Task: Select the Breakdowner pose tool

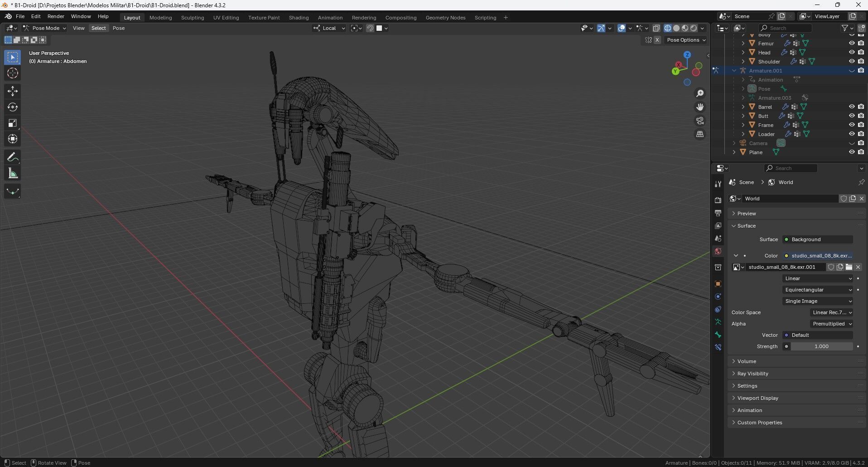Action: point(12,191)
